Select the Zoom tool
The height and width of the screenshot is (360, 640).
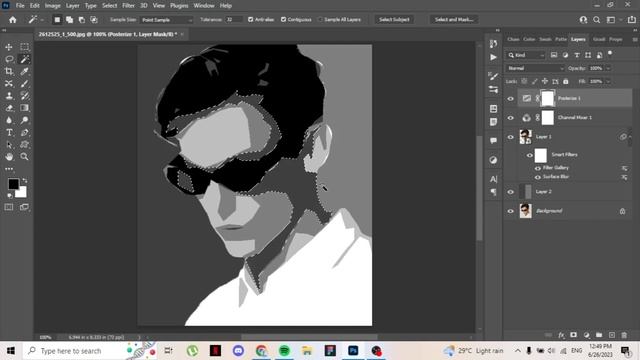24,156
